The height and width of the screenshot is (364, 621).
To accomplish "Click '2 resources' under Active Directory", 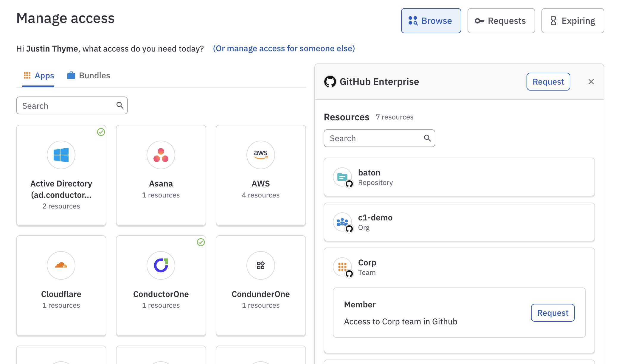I will (x=61, y=206).
